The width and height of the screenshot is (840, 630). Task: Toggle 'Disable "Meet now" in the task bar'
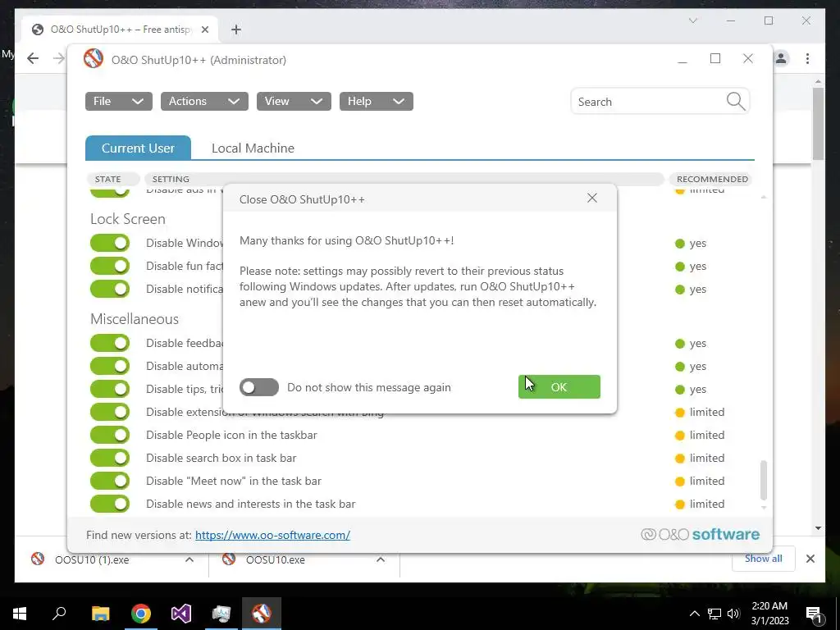[110, 481]
